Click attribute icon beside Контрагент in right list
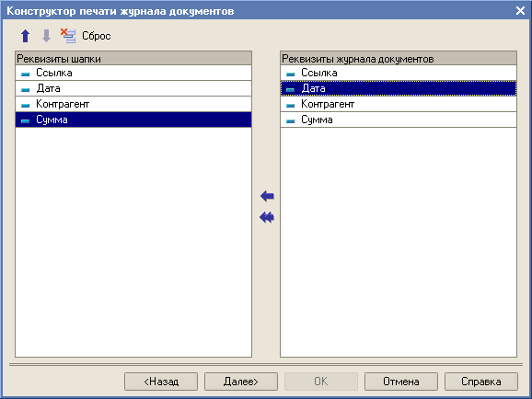 pyautogui.click(x=291, y=105)
